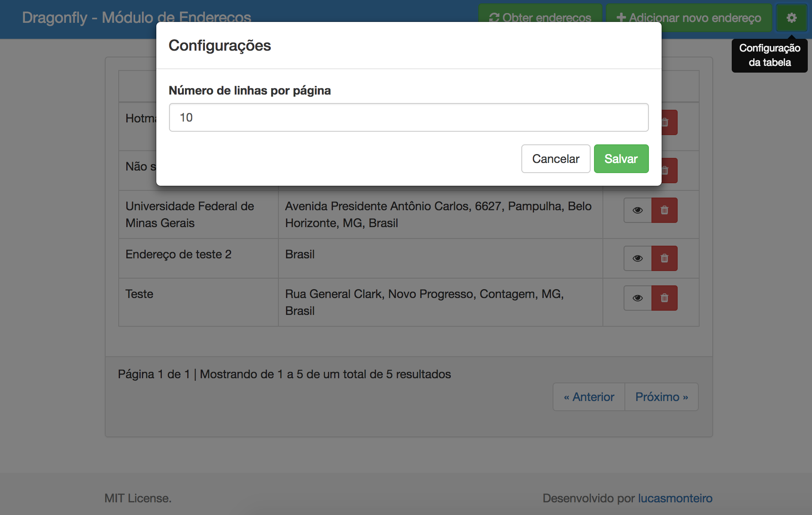Viewport: 812px width, 515px height.
Task: Go to the Próximo page
Action: coord(661,397)
